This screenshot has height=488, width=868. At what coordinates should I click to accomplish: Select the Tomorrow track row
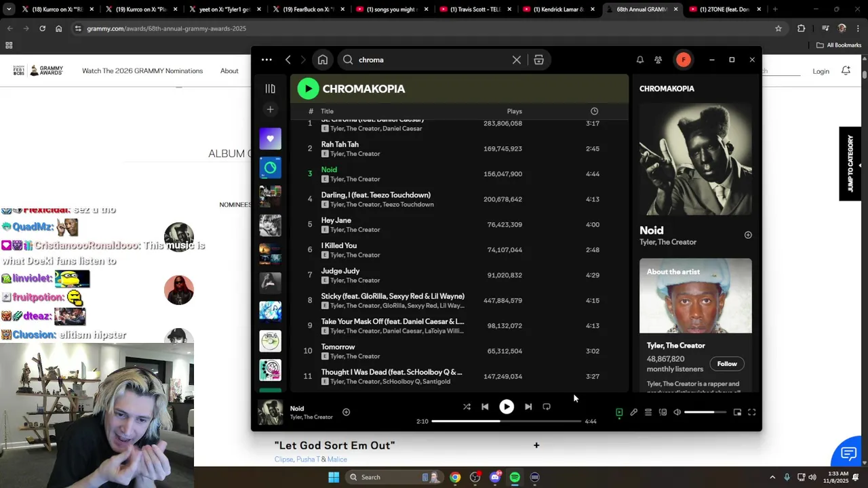coord(459,351)
